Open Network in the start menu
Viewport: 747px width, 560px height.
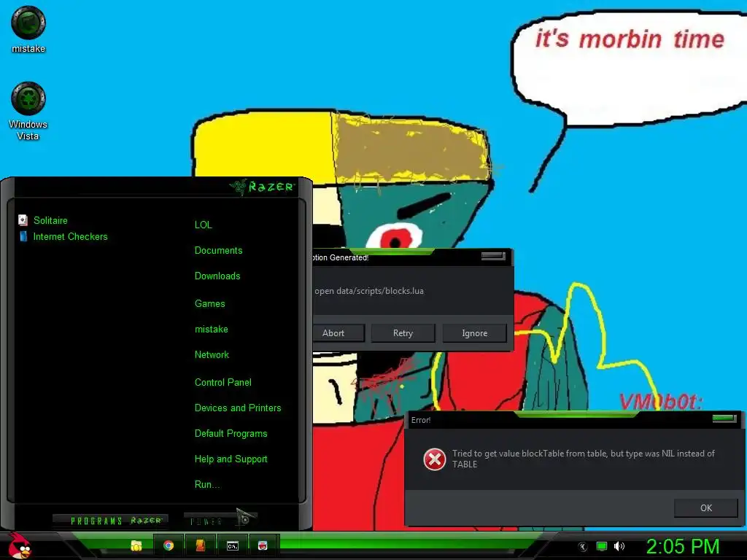pyautogui.click(x=212, y=355)
